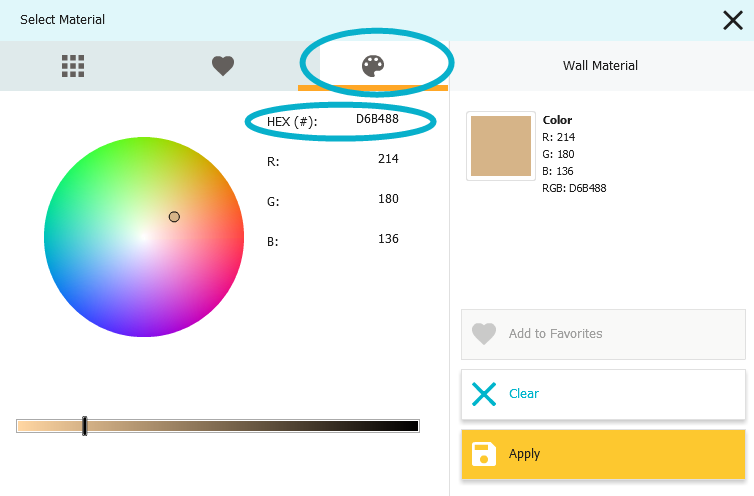Select the color palette tab

[x=373, y=66]
